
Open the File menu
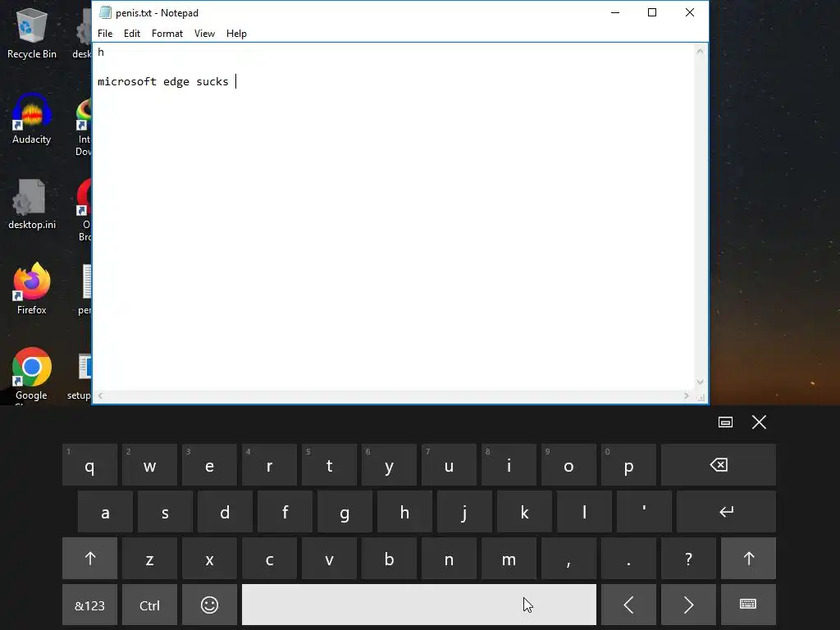(105, 33)
